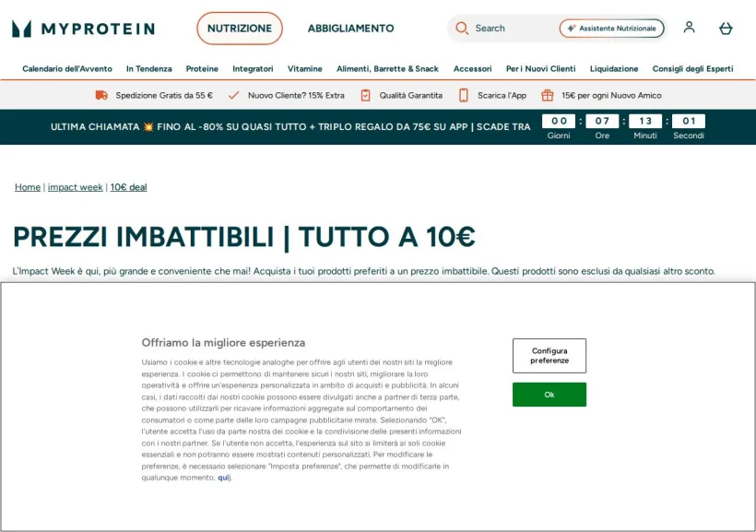Image resolution: width=756 pixels, height=532 pixels.
Task: Open Calendario dell'Avvento menu
Action: pos(67,69)
